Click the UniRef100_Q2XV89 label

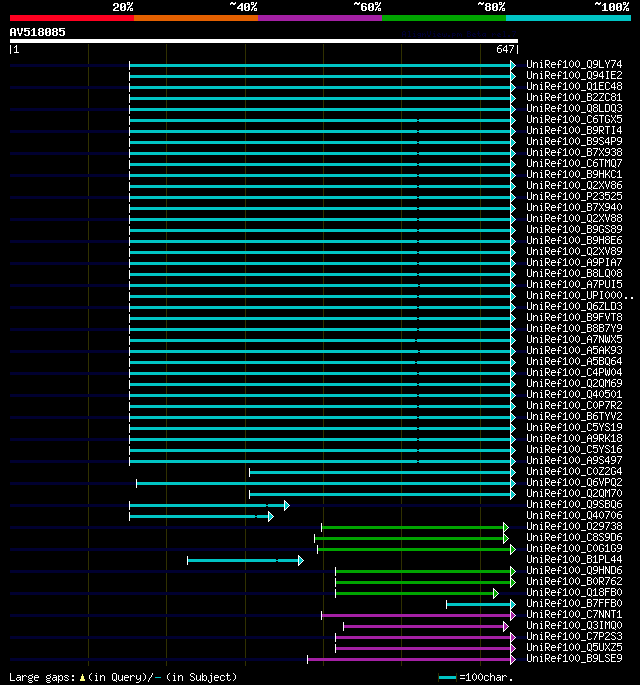[x=574, y=251]
